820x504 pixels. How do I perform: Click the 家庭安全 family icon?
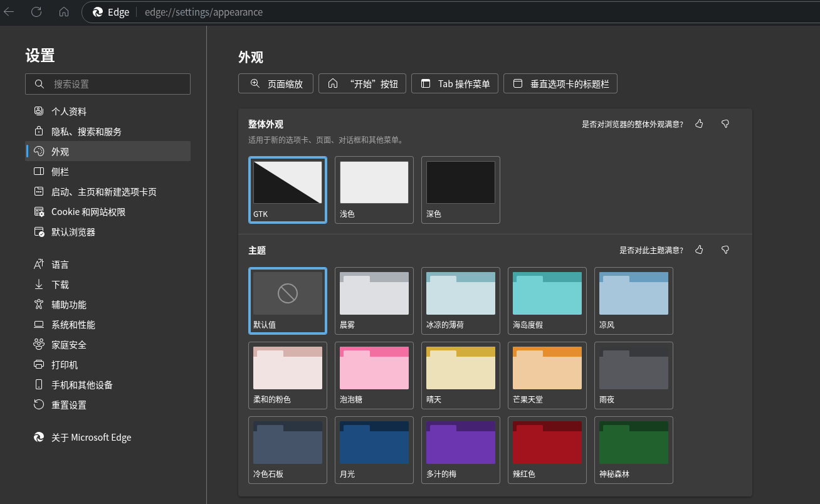click(x=39, y=345)
